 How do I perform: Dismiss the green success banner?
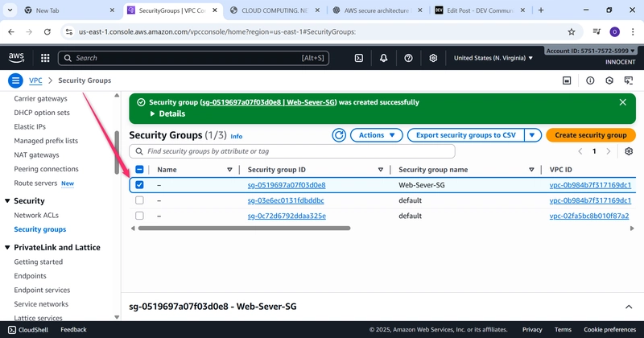coord(622,102)
